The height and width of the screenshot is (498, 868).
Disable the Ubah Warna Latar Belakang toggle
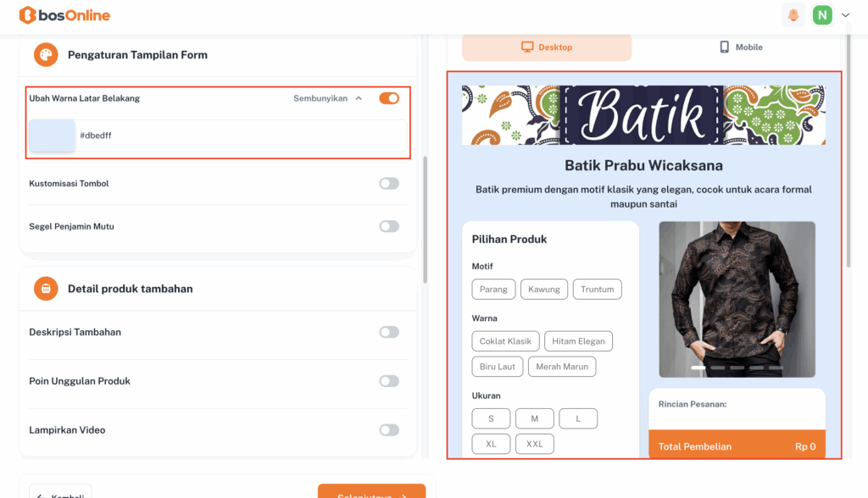[389, 98]
